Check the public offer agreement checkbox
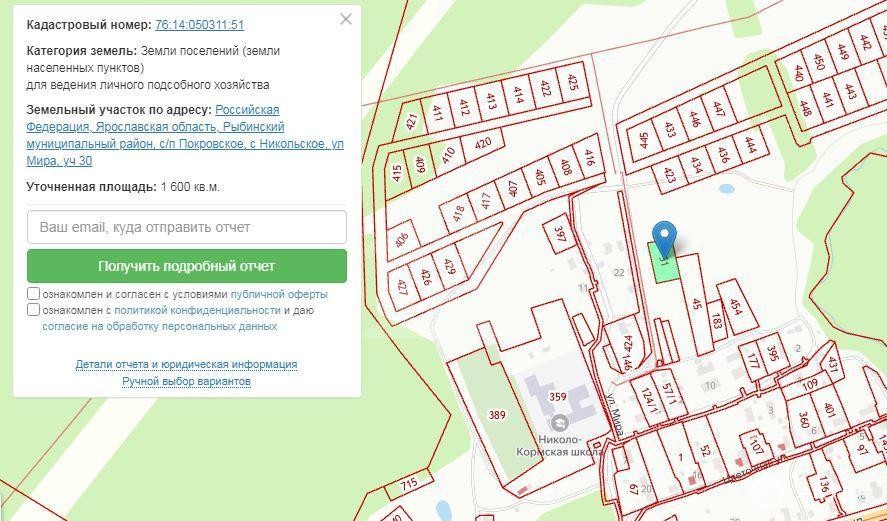The image size is (887, 521). coord(33,294)
